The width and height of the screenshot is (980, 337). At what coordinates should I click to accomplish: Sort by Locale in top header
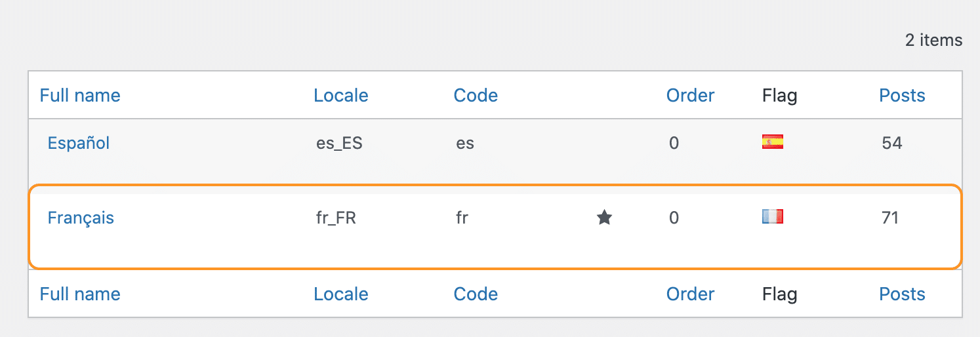pyautogui.click(x=341, y=96)
